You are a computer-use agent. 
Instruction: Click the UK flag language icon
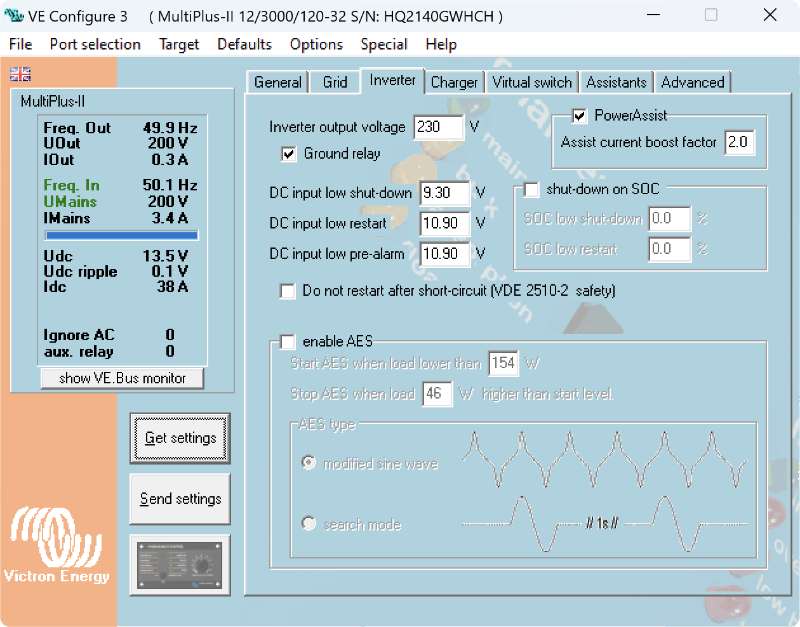pyautogui.click(x=20, y=74)
